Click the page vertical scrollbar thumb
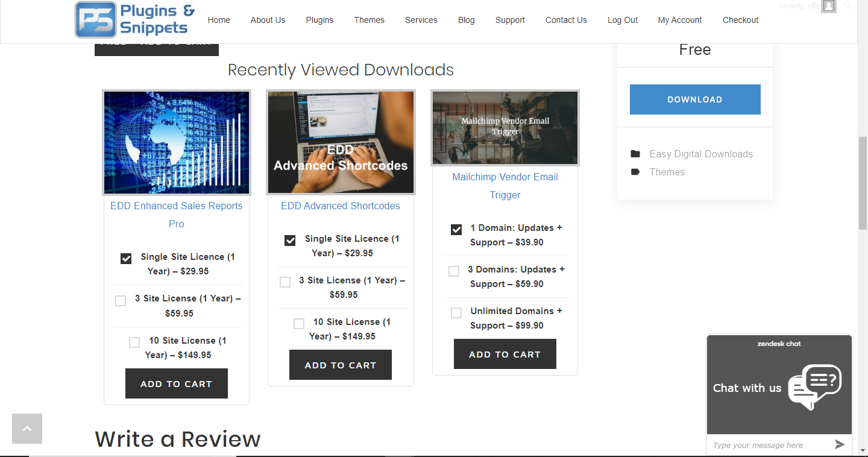The width and height of the screenshot is (868, 457). [863, 183]
